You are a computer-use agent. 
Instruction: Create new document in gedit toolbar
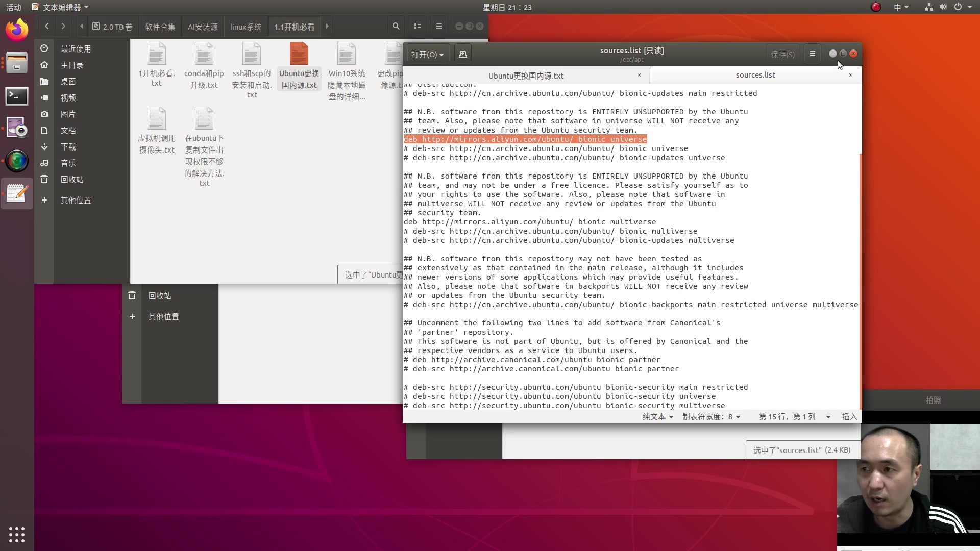click(463, 54)
